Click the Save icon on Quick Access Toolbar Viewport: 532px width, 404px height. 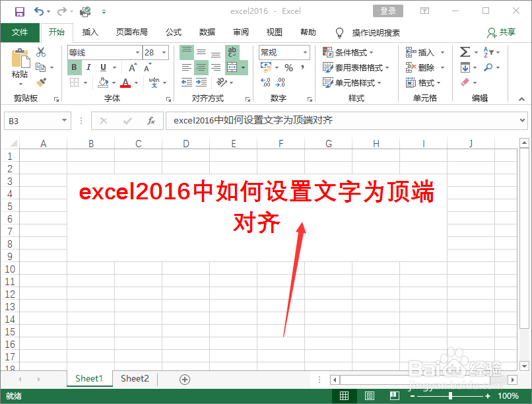coord(18,11)
